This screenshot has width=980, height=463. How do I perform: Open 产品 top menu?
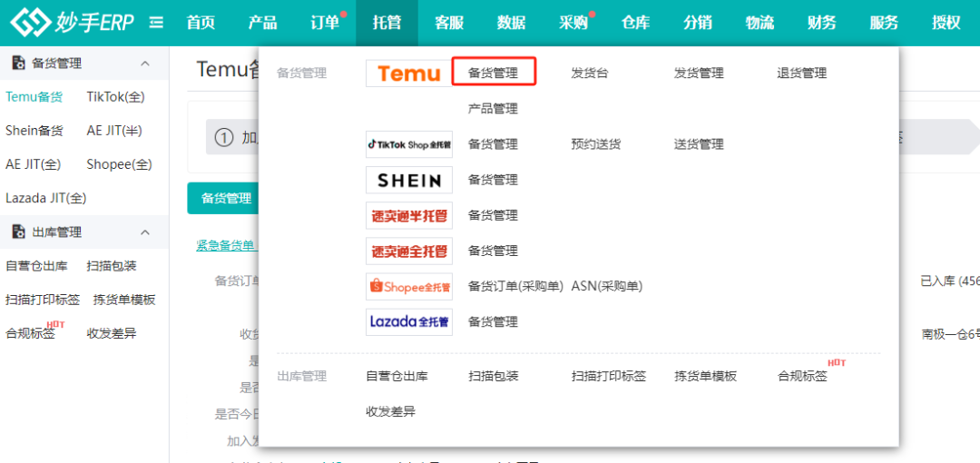point(262,24)
